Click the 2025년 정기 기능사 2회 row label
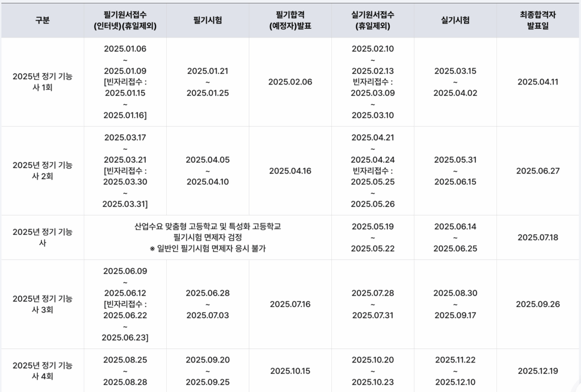 (x=42, y=171)
